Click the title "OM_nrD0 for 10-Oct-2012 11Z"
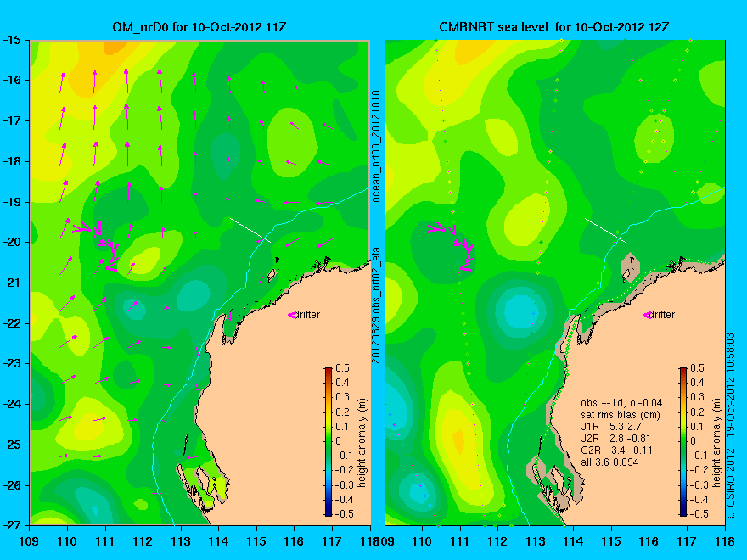The width and height of the screenshot is (747, 560). click(x=199, y=27)
